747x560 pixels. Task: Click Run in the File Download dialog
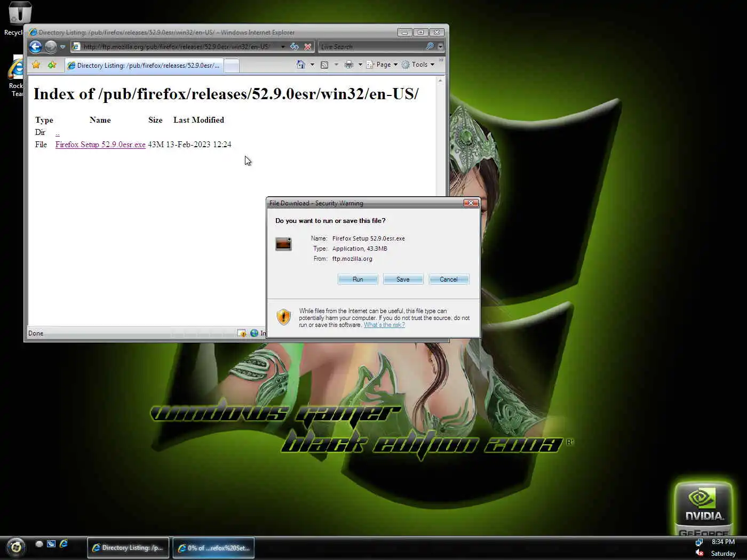pyautogui.click(x=357, y=279)
